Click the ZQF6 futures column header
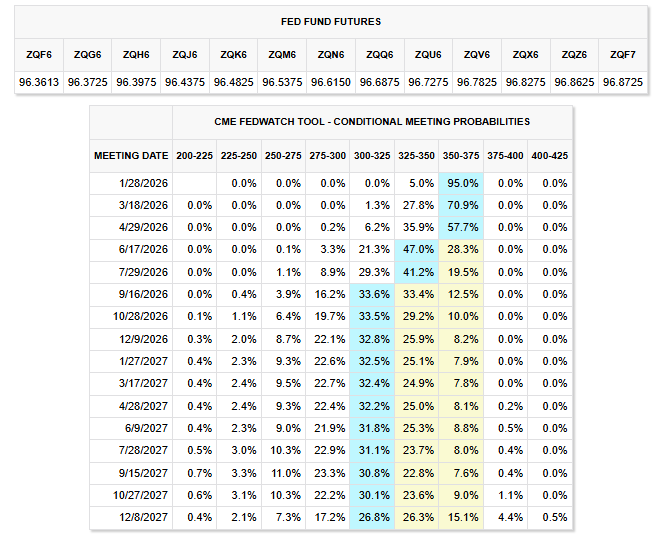 pos(39,55)
